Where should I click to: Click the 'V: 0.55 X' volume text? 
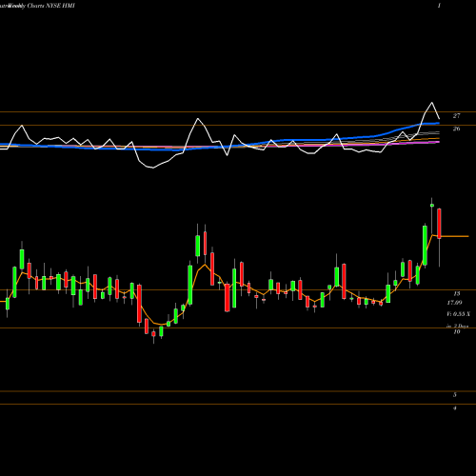pos(458,314)
